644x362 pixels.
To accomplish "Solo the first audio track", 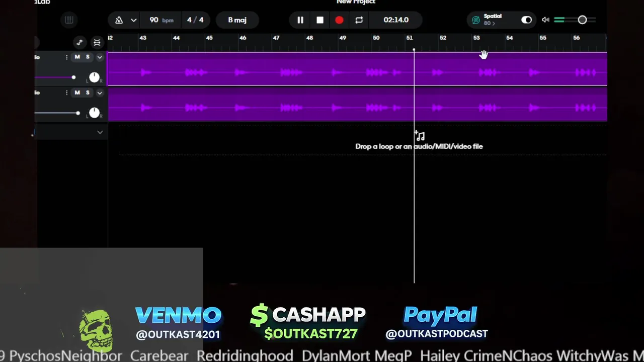I will (88, 57).
